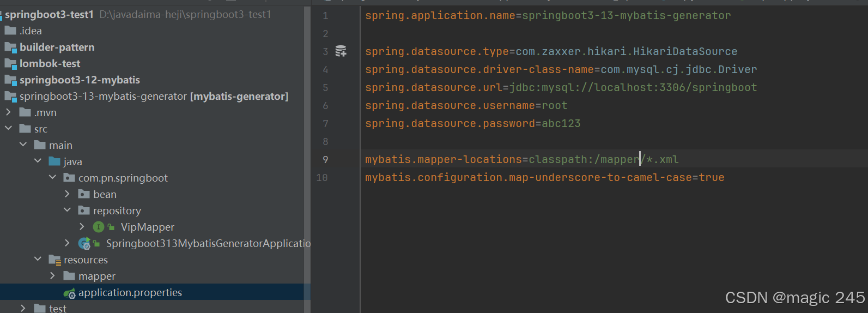Screen dimensions: 868x313
Task: Click the abc123 password value
Action: (561, 124)
